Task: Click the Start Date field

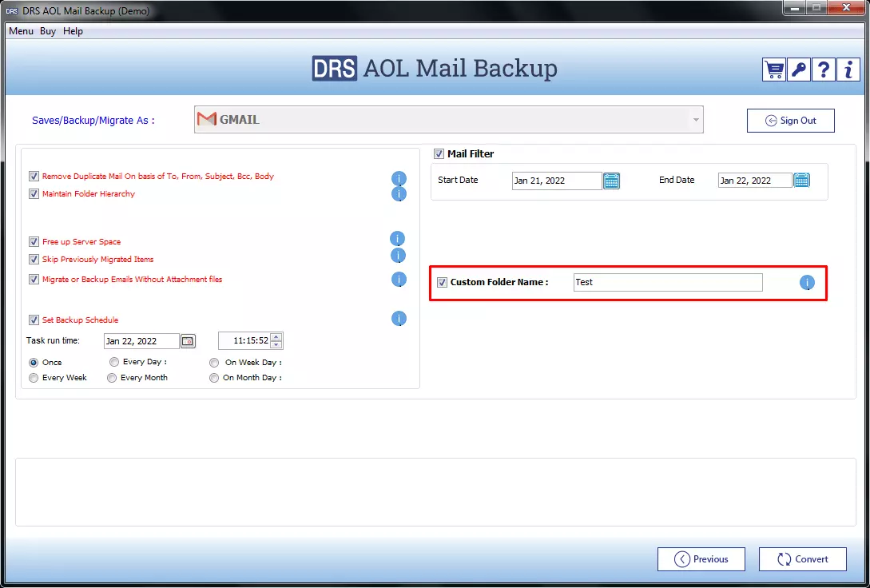Action: (x=557, y=181)
